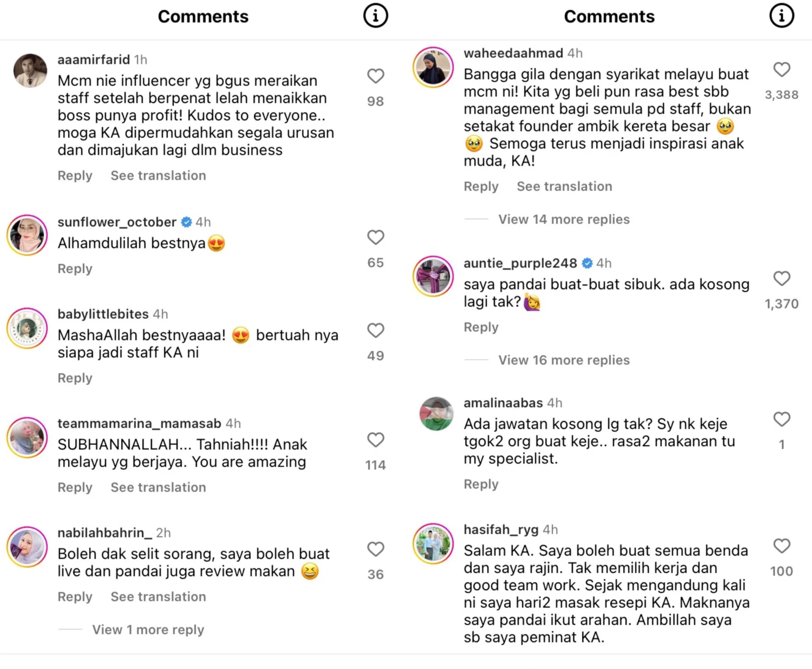The image size is (812, 669).
Task: Open info icon in right Comments header
Action: pos(781,16)
